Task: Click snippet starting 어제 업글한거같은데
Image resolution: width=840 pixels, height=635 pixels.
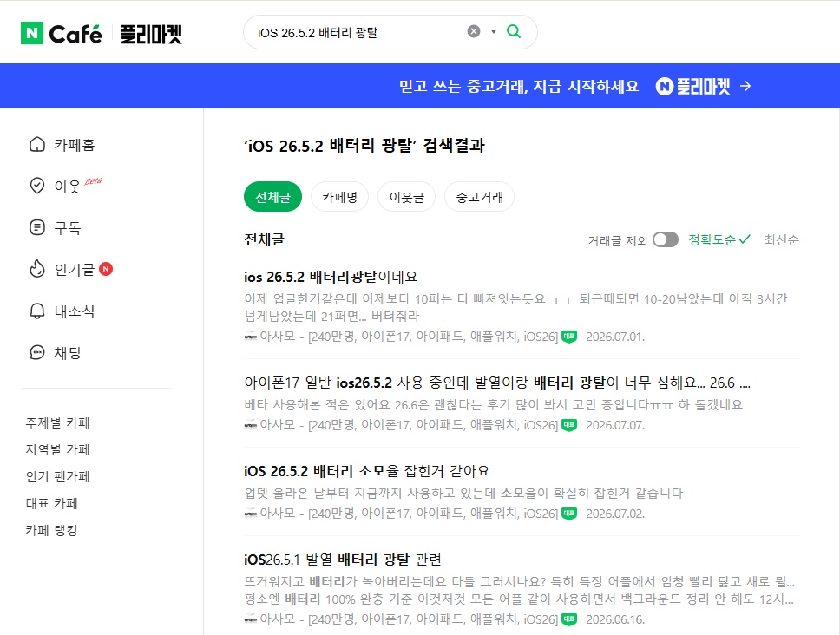Action: point(516,307)
